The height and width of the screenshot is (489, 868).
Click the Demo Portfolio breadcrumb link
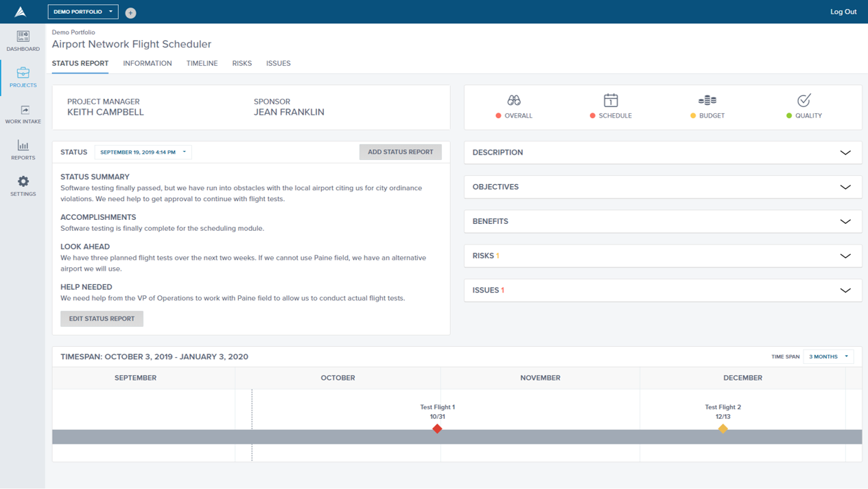[73, 32]
